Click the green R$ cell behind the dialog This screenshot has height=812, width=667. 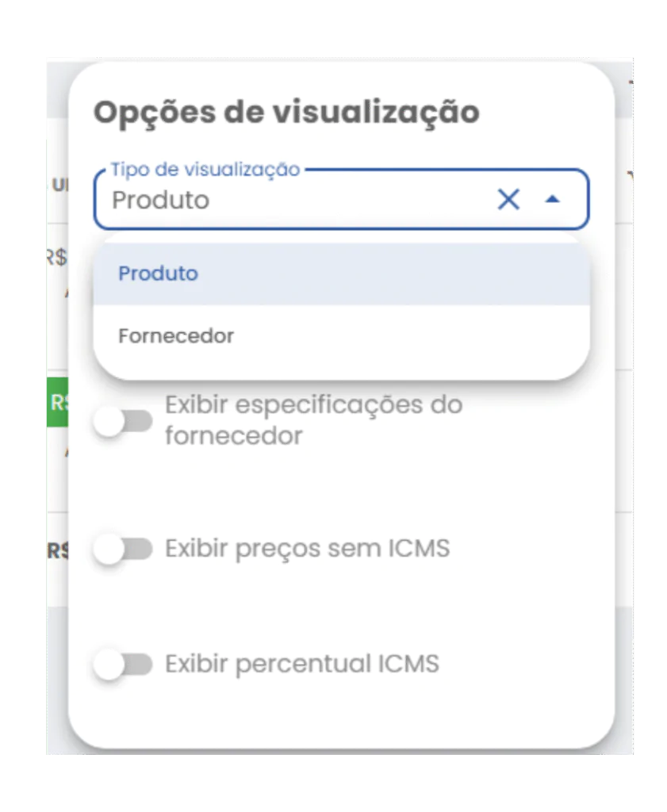coord(57,402)
